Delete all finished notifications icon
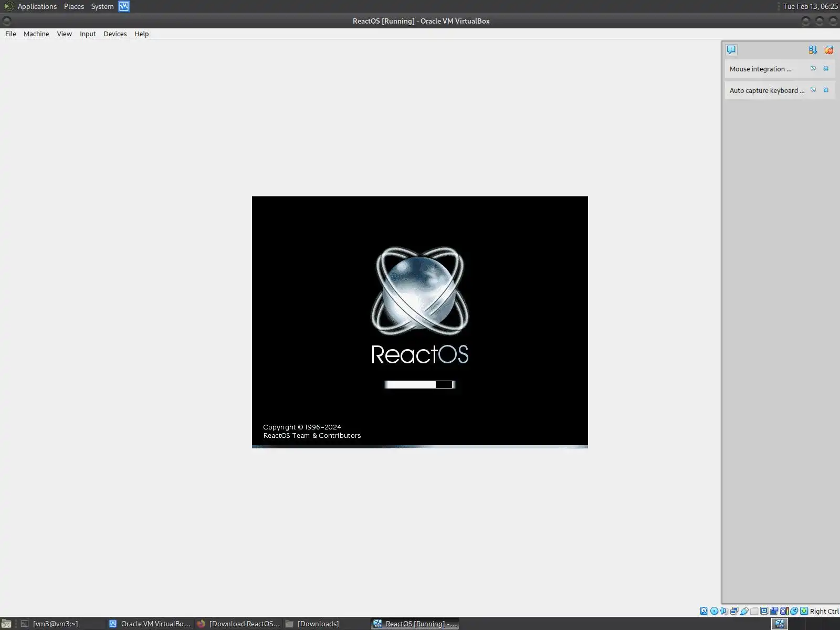The width and height of the screenshot is (840, 630). click(x=829, y=50)
